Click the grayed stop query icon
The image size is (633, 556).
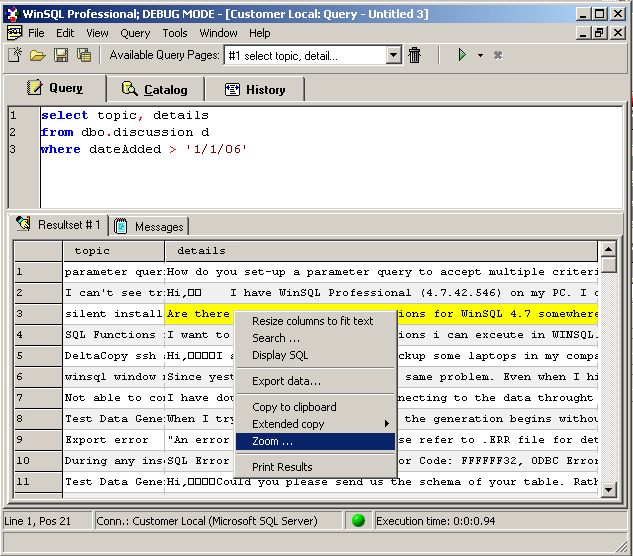(498, 55)
